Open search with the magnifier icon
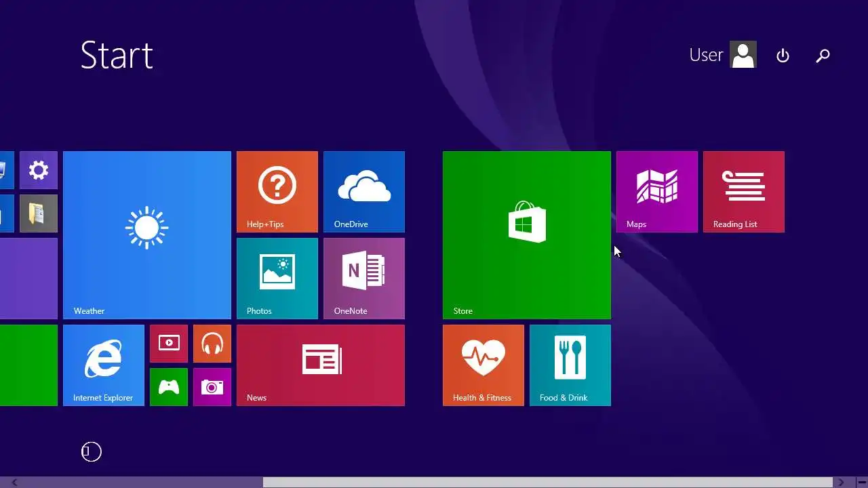 pos(823,56)
